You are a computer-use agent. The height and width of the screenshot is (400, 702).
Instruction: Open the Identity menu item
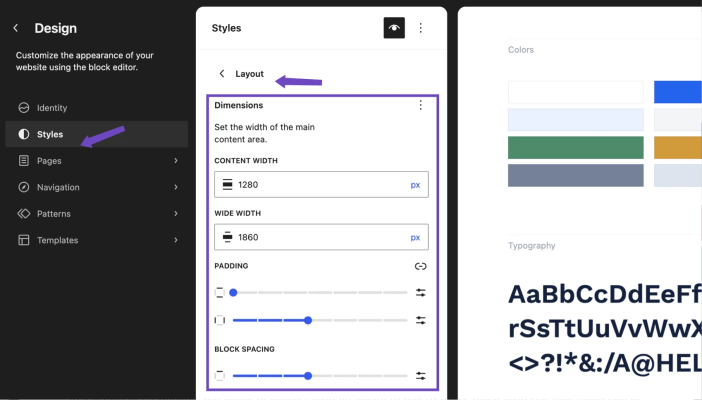[96, 108]
